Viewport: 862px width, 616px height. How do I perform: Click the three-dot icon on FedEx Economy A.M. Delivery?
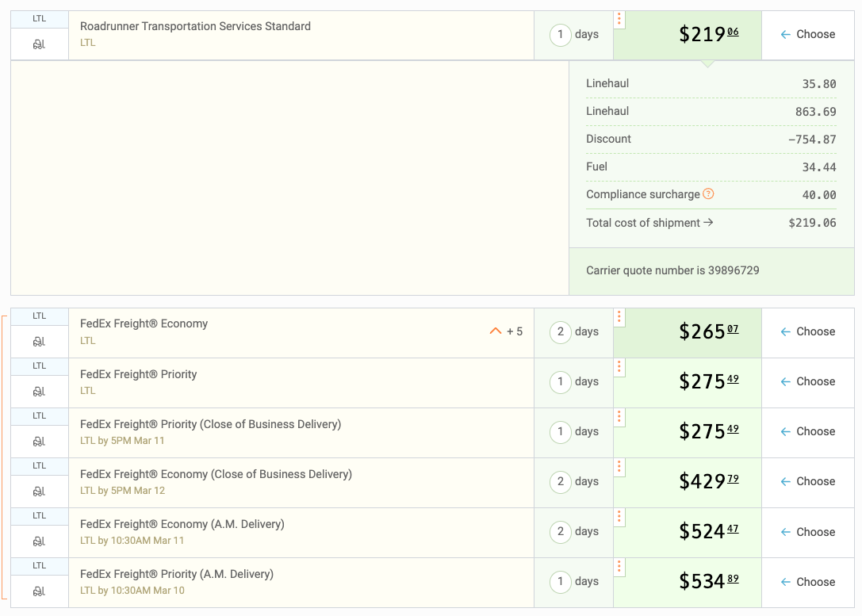click(619, 517)
